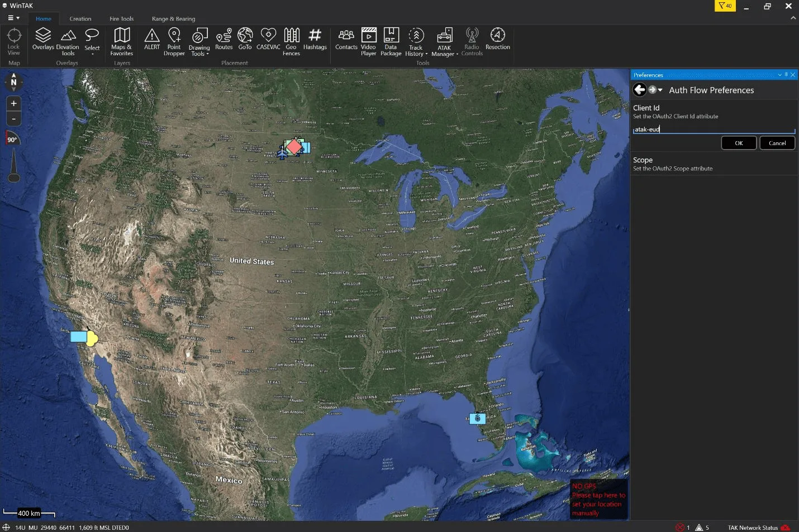Viewport: 799px width, 532px height.
Task: Open Geo Fences
Action: [x=291, y=42]
